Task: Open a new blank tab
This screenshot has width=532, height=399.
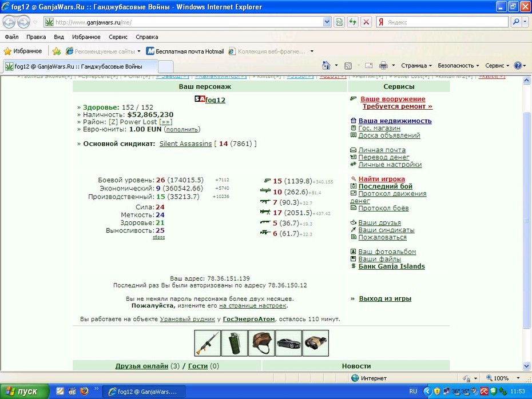Action: 166,66
